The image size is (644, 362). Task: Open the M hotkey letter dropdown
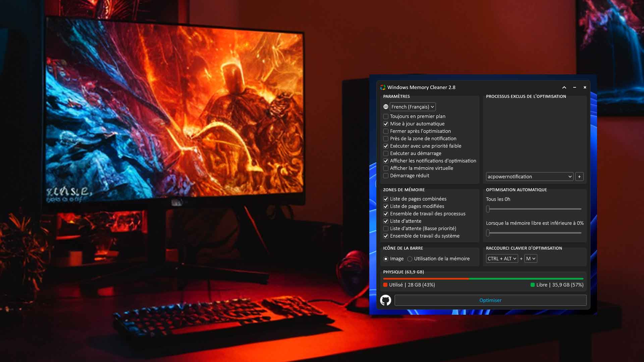point(531,258)
